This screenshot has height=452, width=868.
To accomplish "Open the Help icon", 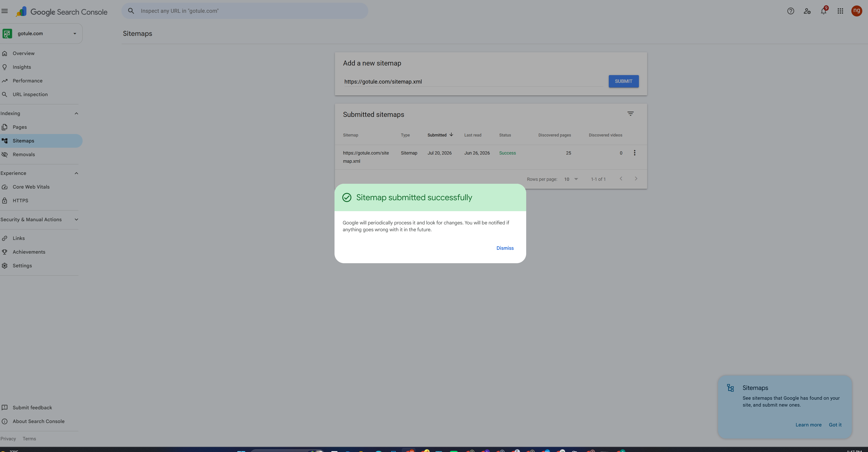I will click(790, 11).
